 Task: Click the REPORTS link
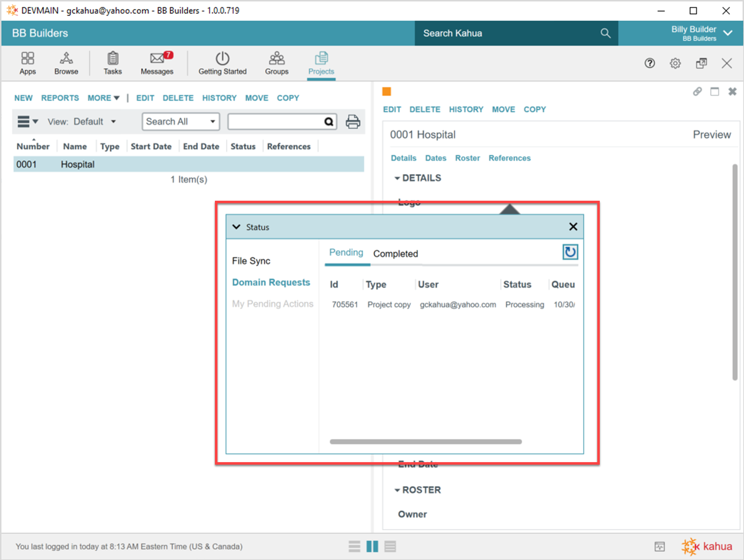60,98
